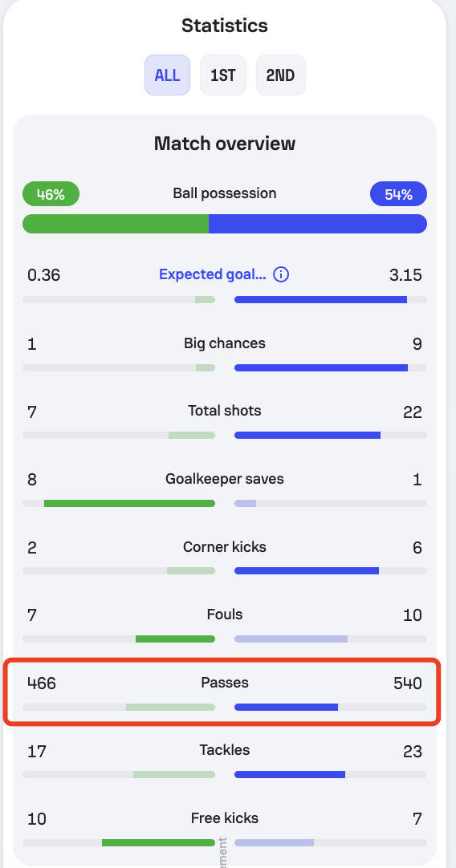Click the Corner kicks label
This screenshot has width=456, height=868.
(x=225, y=547)
